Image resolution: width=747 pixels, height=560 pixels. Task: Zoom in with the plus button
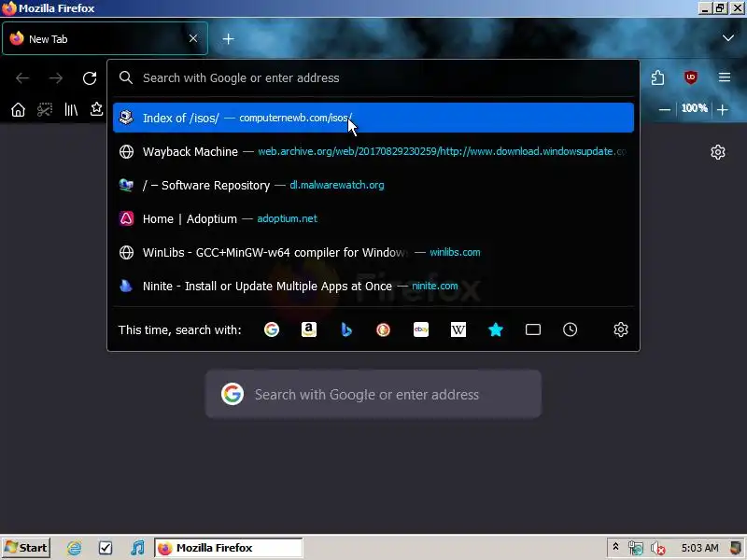(723, 109)
